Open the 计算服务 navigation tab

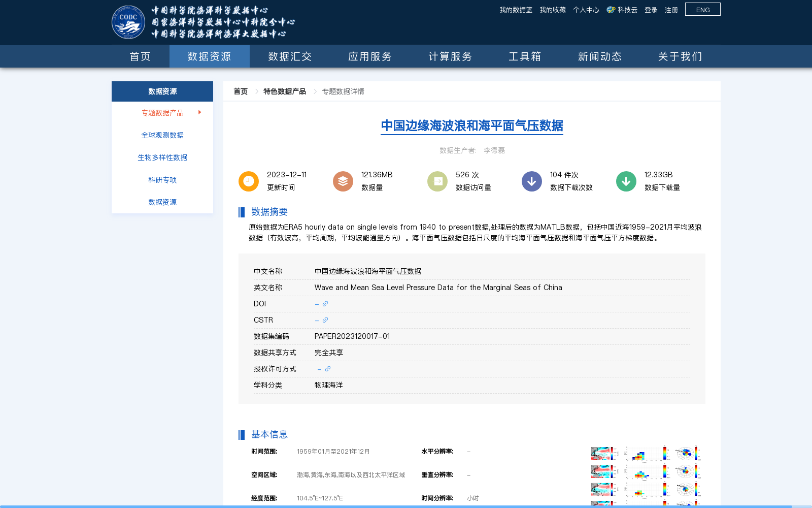pyautogui.click(x=450, y=56)
